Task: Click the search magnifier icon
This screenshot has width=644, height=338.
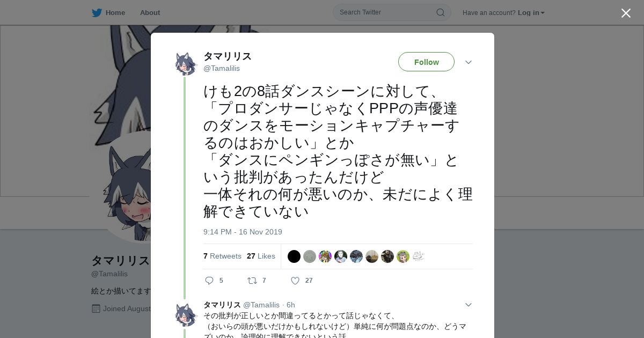Action: point(440,12)
